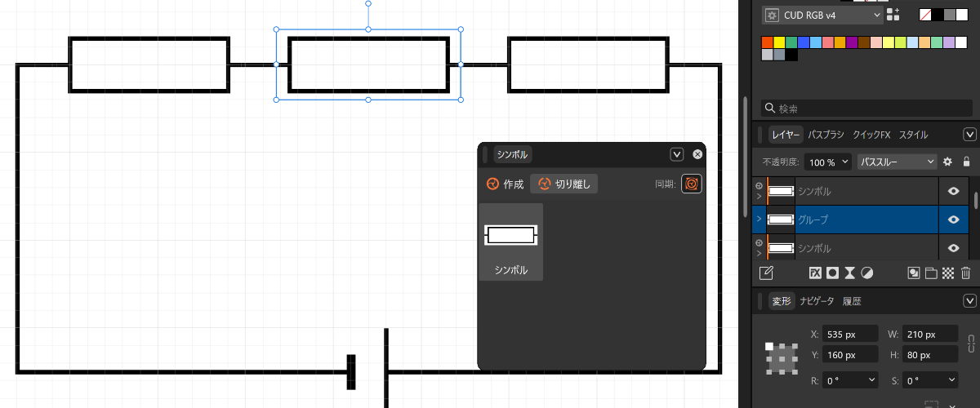Screen dimensions: 980x408
Task: Select the green palette swatch
Action: click(792, 42)
